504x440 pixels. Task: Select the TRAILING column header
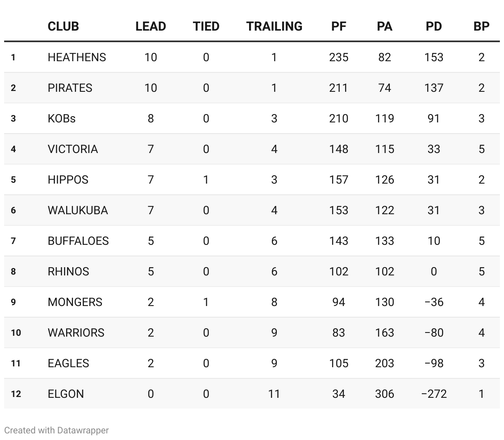tap(274, 26)
